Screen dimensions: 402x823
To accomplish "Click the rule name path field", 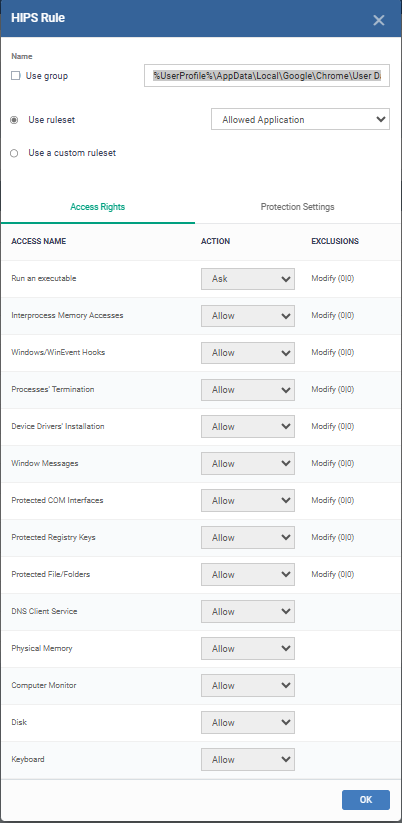I will pos(267,76).
